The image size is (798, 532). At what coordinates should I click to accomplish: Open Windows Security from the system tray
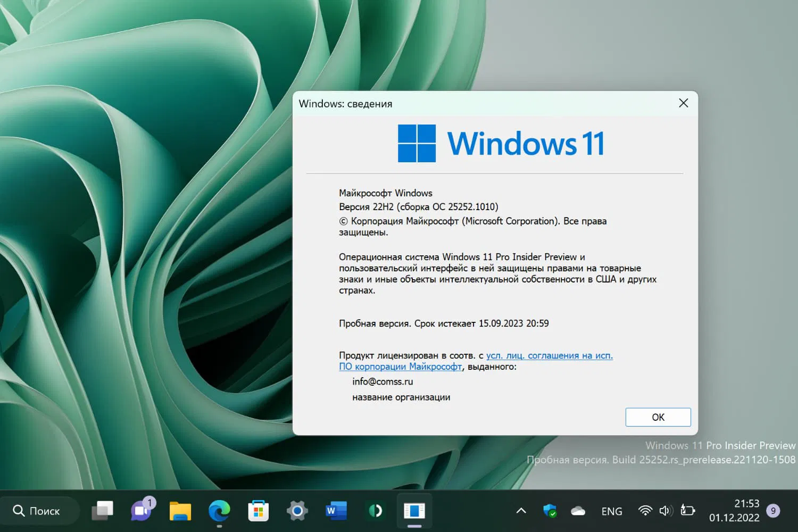point(550,511)
